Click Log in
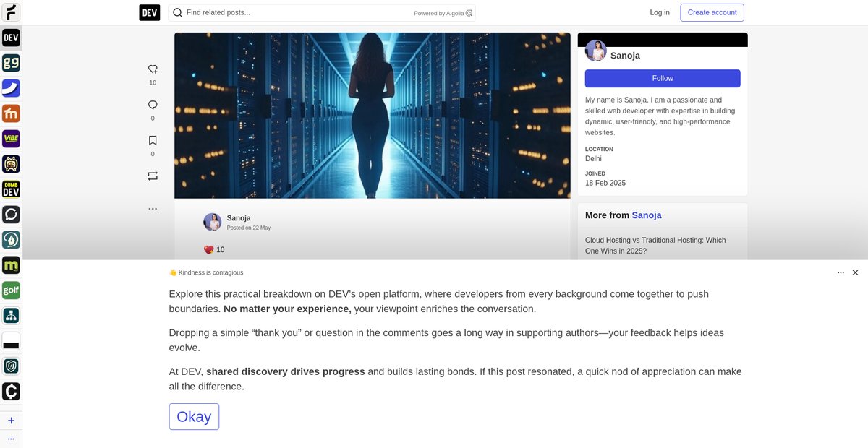868x448 pixels. 660,12
